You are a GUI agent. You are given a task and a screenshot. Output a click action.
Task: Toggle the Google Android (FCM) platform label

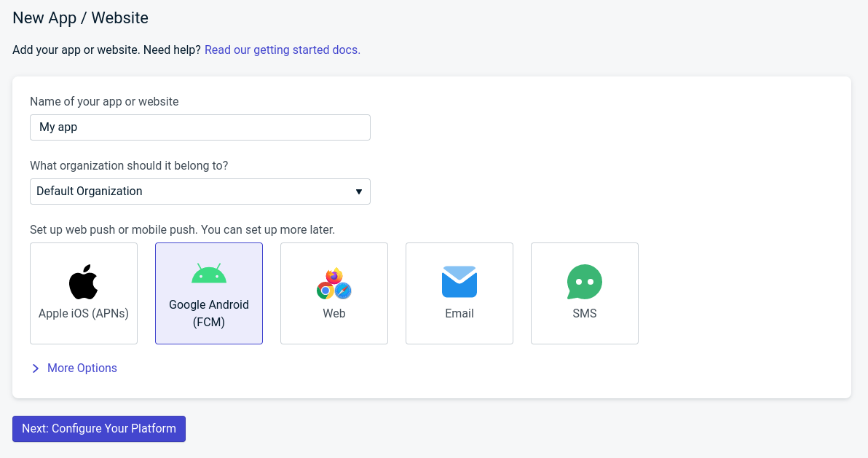pyautogui.click(x=209, y=313)
